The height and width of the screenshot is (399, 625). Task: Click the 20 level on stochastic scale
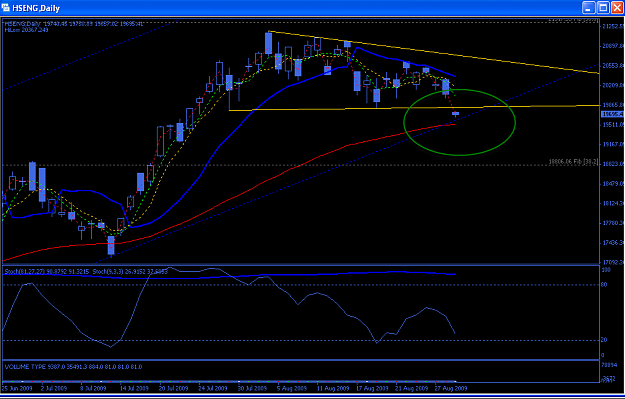click(x=604, y=340)
